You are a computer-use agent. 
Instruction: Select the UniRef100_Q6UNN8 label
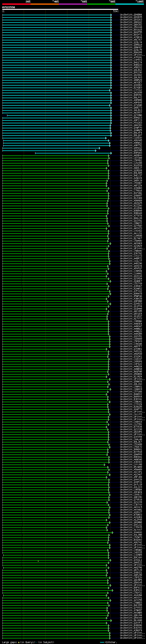(131, 522)
